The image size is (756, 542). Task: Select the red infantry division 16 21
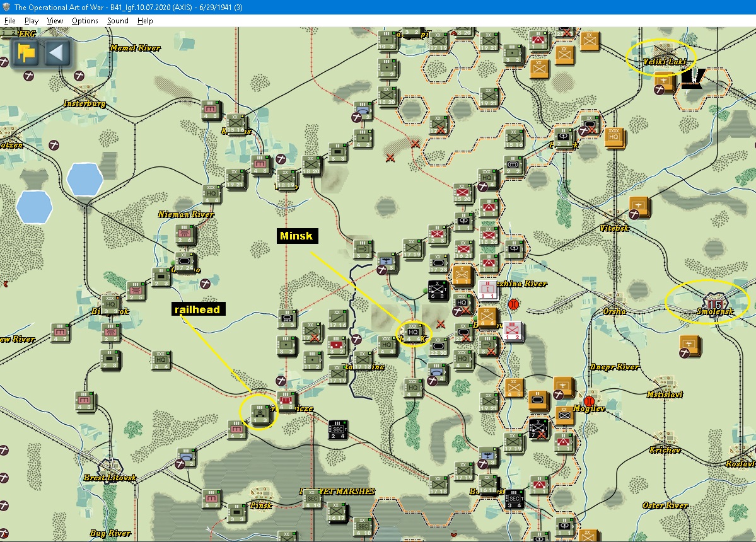[x=463, y=248]
